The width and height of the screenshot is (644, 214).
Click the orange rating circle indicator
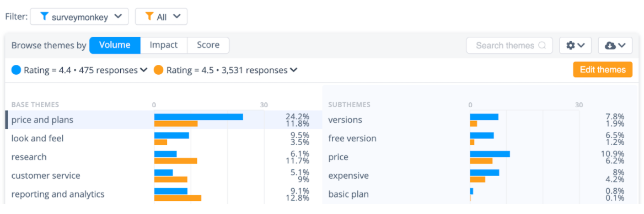coord(159,70)
